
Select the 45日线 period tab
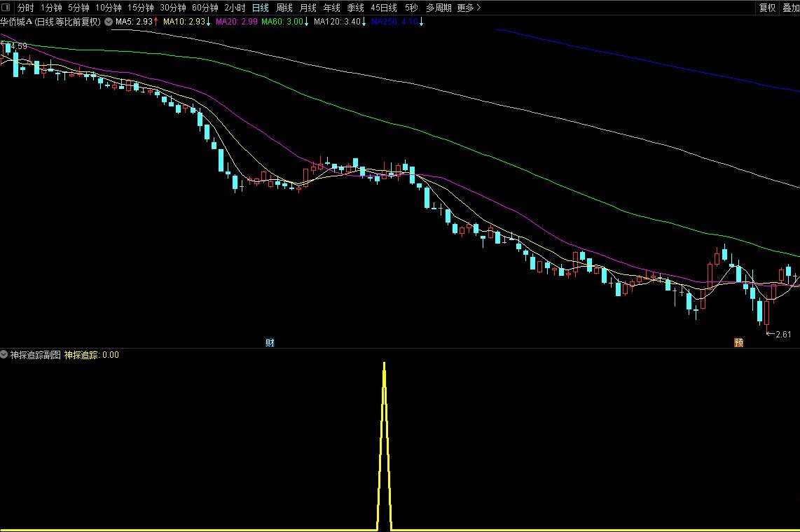(x=384, y=8)
